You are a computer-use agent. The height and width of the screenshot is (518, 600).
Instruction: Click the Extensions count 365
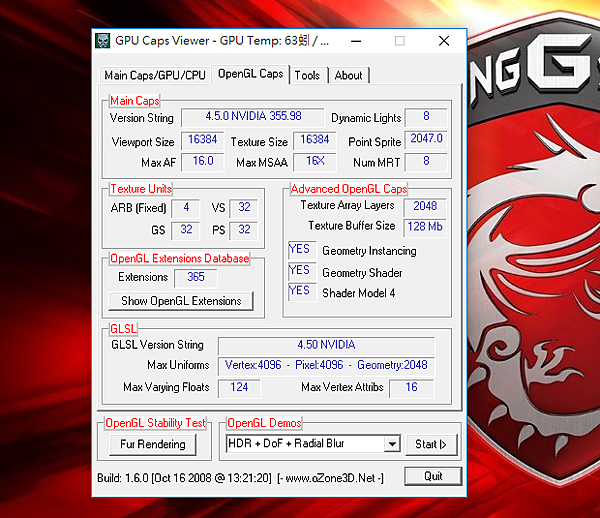(196, 278)
